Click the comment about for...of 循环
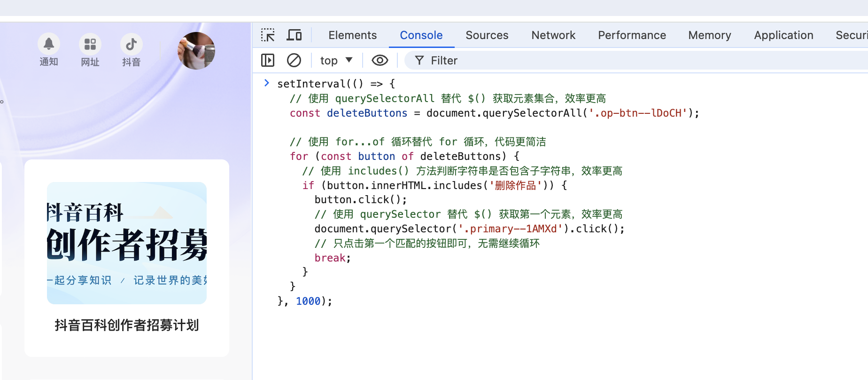The image size is (868, 380). click(x=418, y=142)
